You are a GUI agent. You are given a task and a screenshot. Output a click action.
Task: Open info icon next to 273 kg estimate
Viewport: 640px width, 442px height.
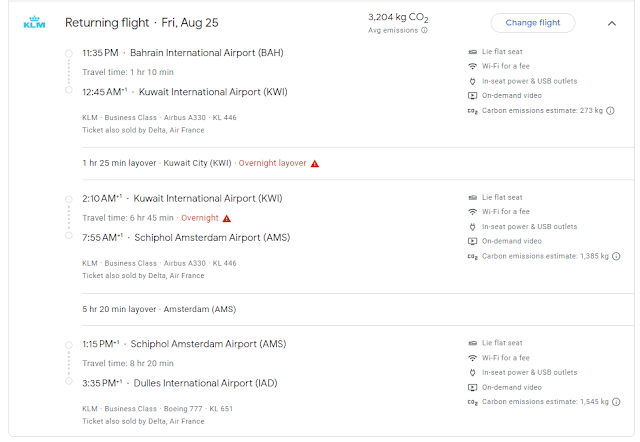[610, 110]
